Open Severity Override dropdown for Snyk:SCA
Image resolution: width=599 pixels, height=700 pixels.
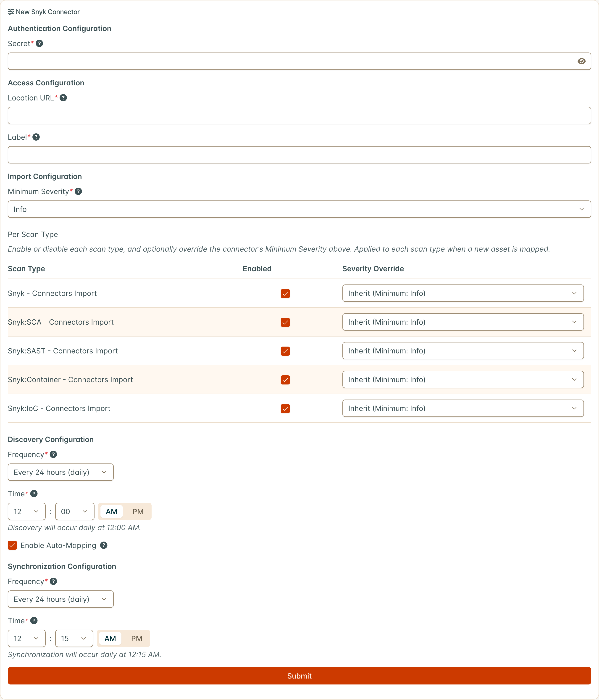point(463,322)
